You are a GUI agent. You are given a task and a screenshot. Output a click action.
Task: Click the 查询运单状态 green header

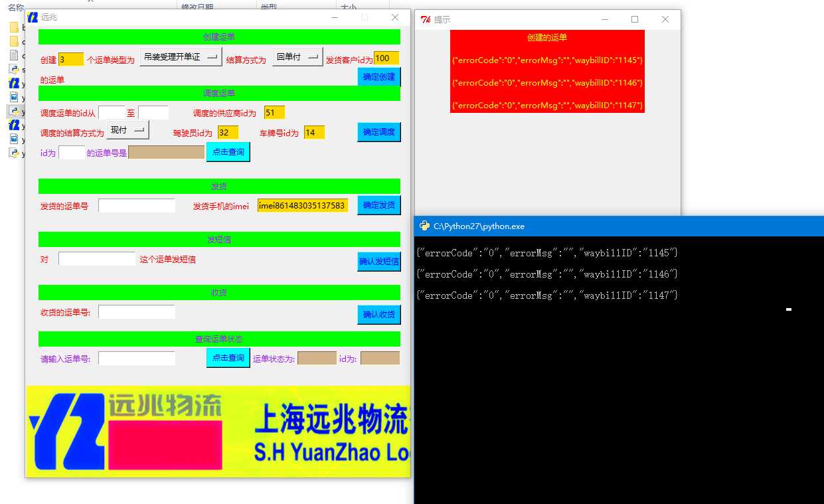[x=219, y=339]
